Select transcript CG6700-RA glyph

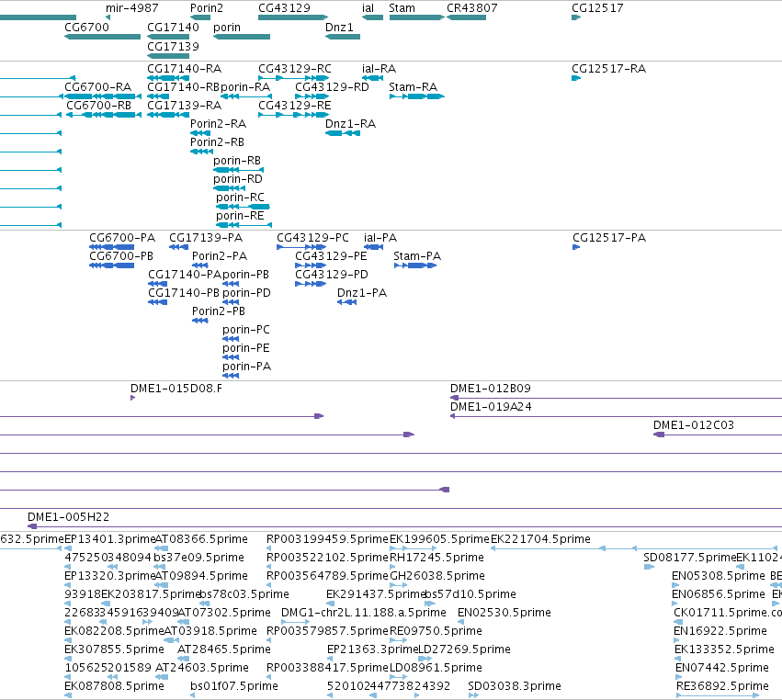coord(103,96)
